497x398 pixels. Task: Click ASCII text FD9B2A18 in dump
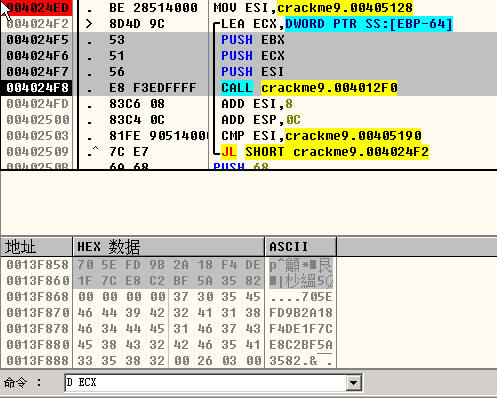(x=301, y=313)
